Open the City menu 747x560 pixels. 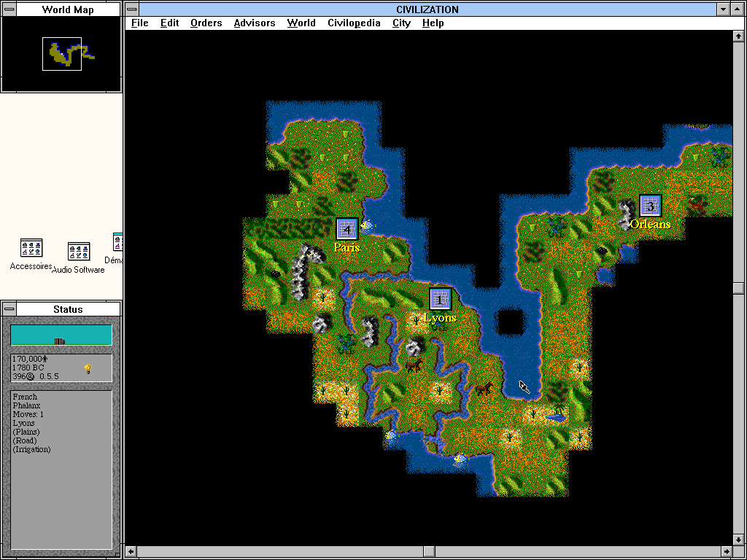402,23
